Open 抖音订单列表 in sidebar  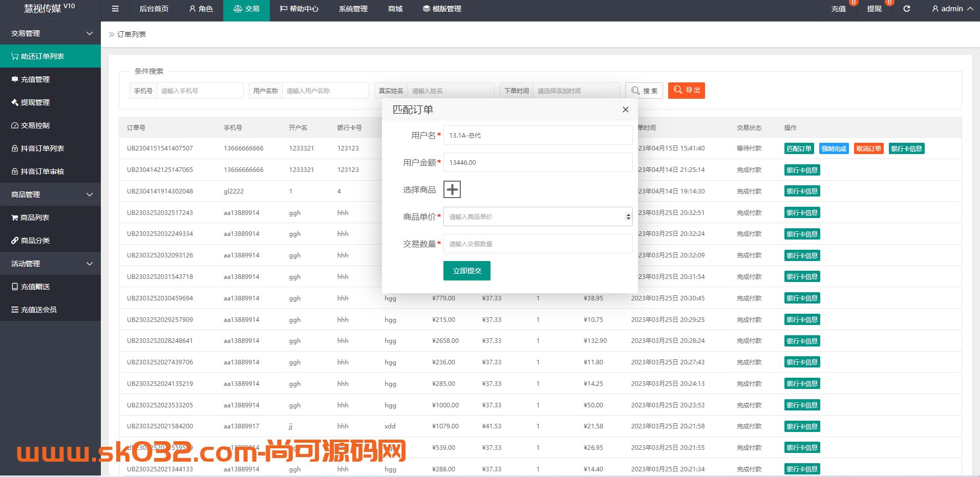coord(50,148)
